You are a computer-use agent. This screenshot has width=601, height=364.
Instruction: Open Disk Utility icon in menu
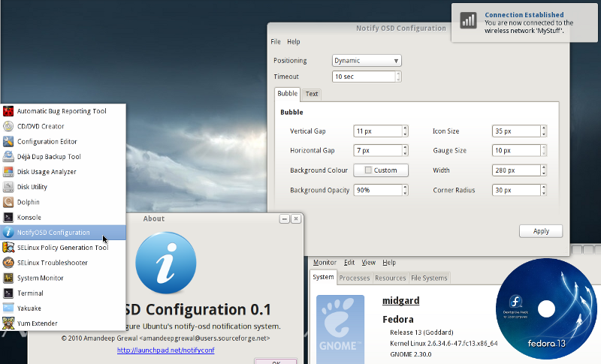(8, 187)
